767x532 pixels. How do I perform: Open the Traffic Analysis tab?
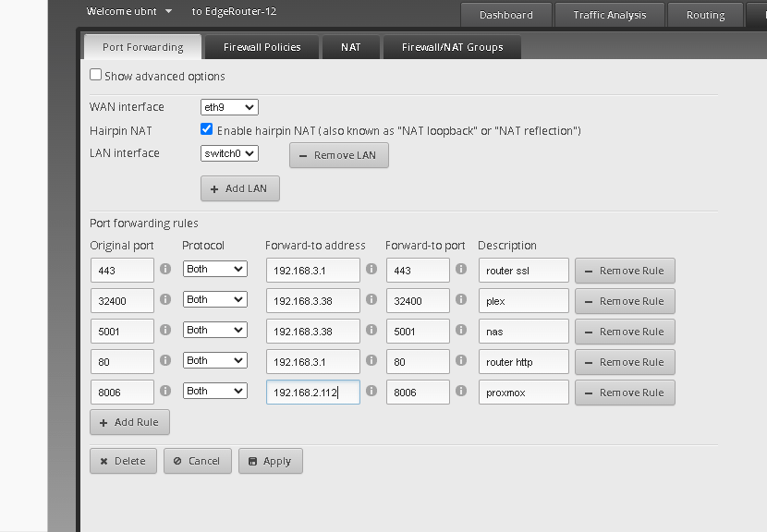pos(610,15)
